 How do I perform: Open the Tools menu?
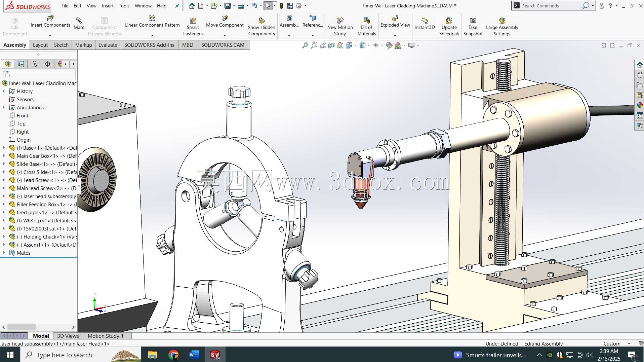pyautogui.click(x=124, y=6)
